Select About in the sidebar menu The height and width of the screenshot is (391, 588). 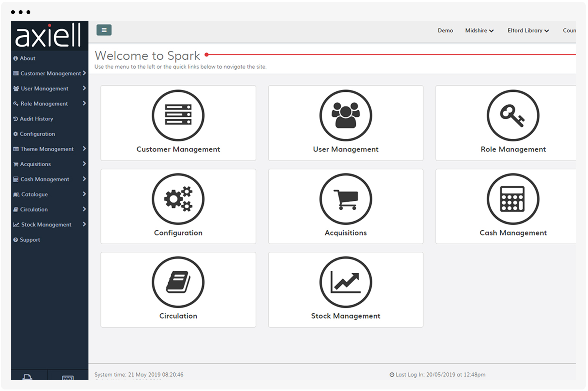27,58
